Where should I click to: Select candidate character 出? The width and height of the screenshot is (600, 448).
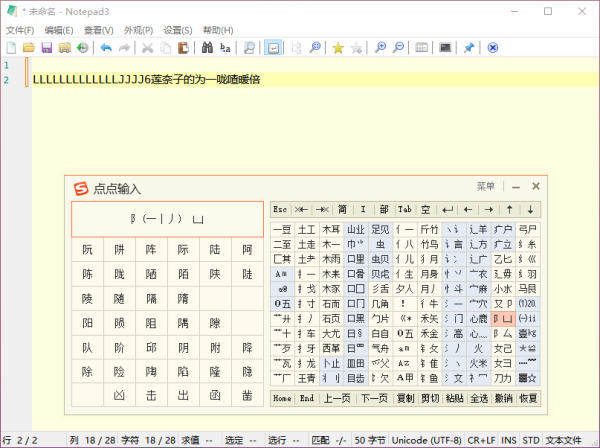click(x=183, y=395)
